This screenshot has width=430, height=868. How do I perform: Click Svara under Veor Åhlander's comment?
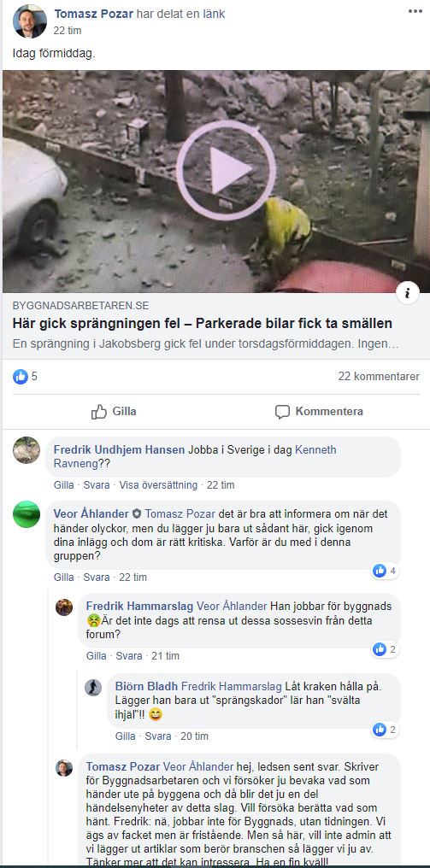97,578
